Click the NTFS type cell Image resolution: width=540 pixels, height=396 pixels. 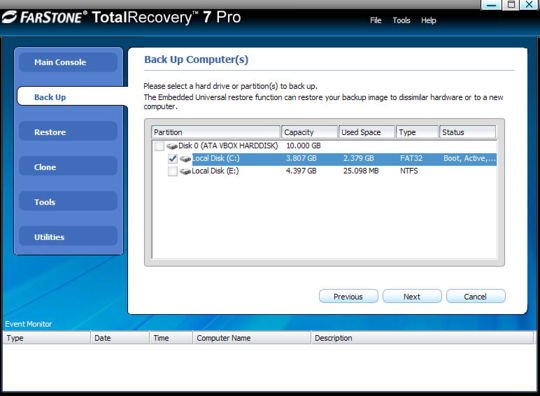pyautogui.click(x=409, y=171)
